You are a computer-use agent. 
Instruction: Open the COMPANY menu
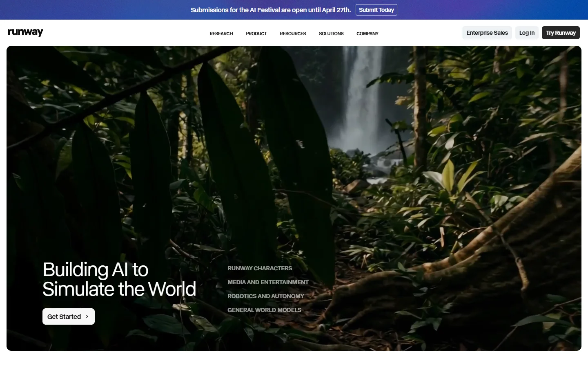[x=367, y=34]
